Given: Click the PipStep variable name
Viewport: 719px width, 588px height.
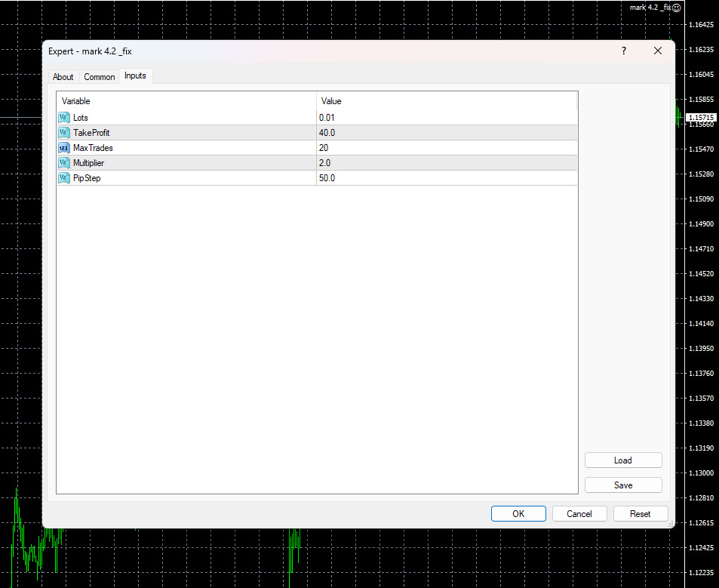Looking at the screenshot, I should 87,178.
